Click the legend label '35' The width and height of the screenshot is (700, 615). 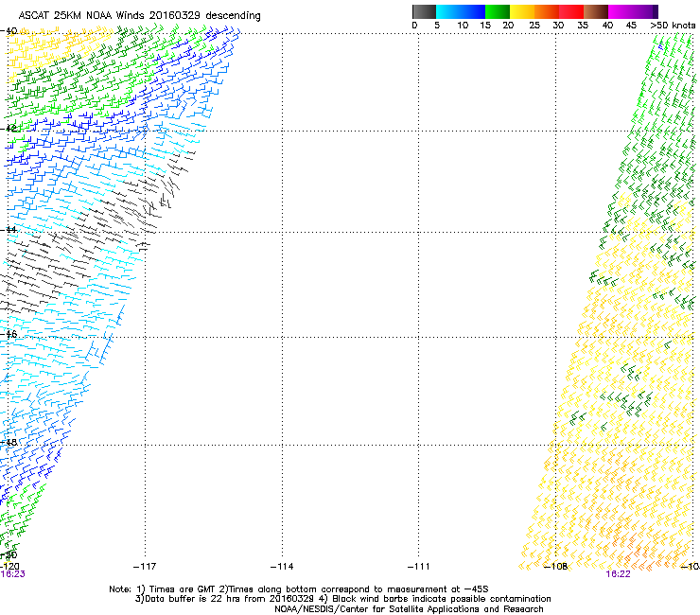coord(583,26)
